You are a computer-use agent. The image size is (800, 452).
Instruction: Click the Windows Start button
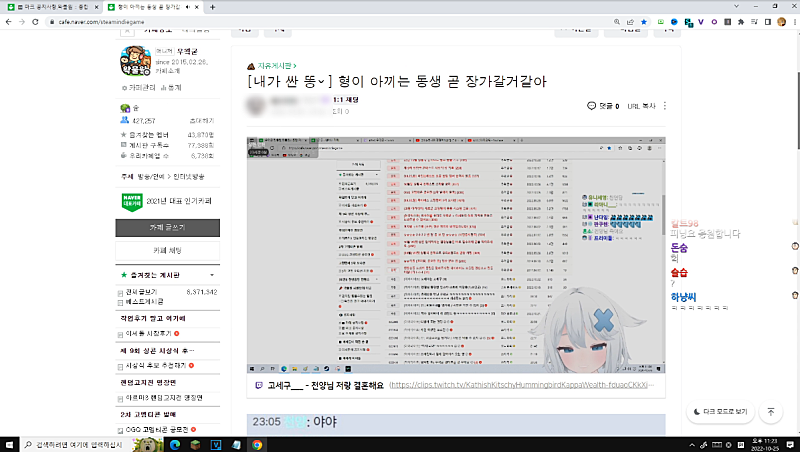click(10, 443)
